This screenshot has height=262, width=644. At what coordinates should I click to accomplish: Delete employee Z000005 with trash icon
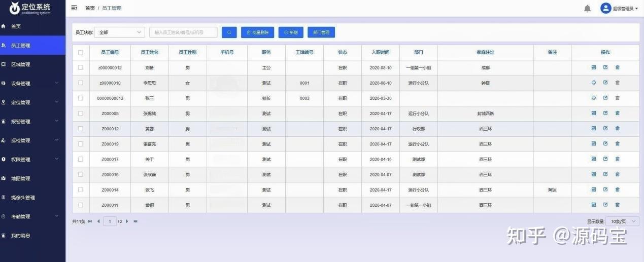[617, 114]
